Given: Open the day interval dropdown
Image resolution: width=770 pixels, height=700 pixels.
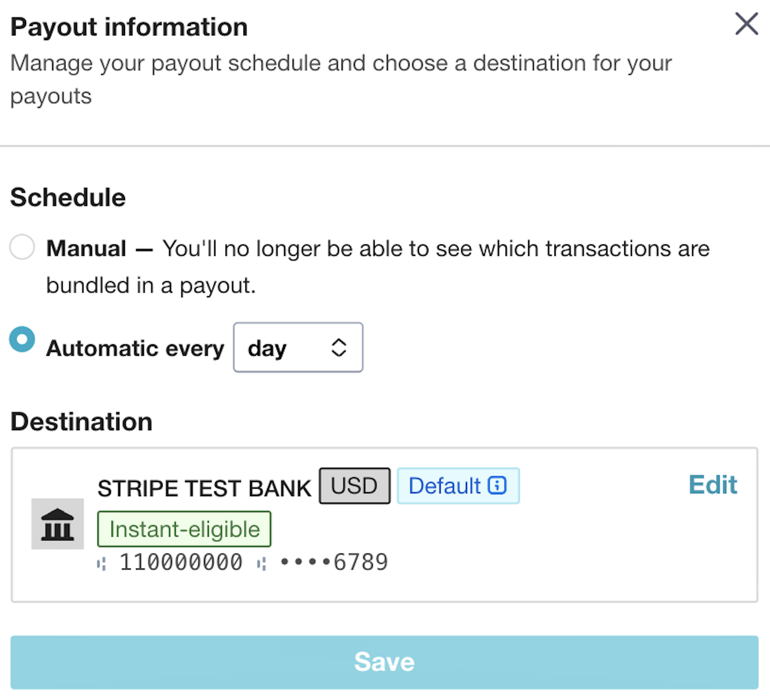Looking at the screenshot, I should pos(298,348).
